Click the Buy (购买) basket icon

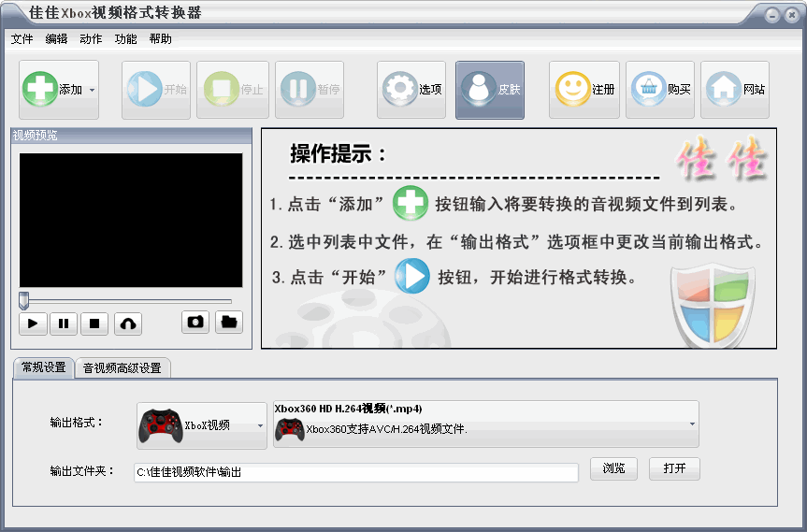click(x=649, y=90)
